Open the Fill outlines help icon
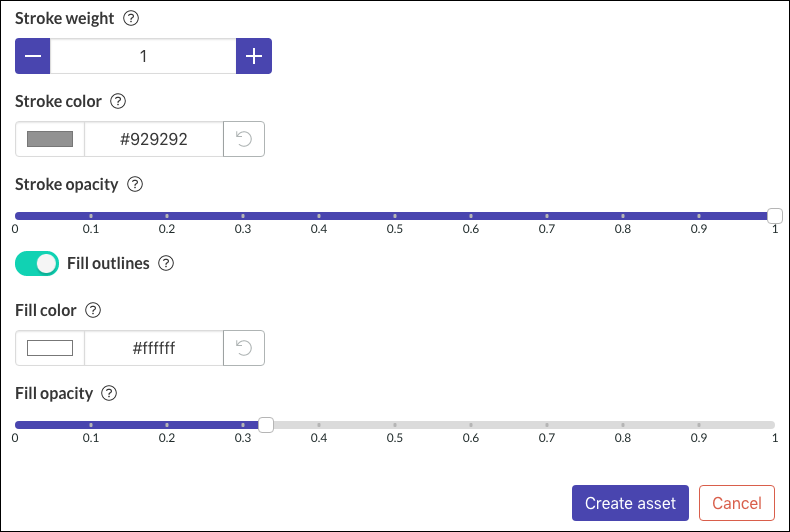The height and width of the screenshot is (532, 790). 166,263
